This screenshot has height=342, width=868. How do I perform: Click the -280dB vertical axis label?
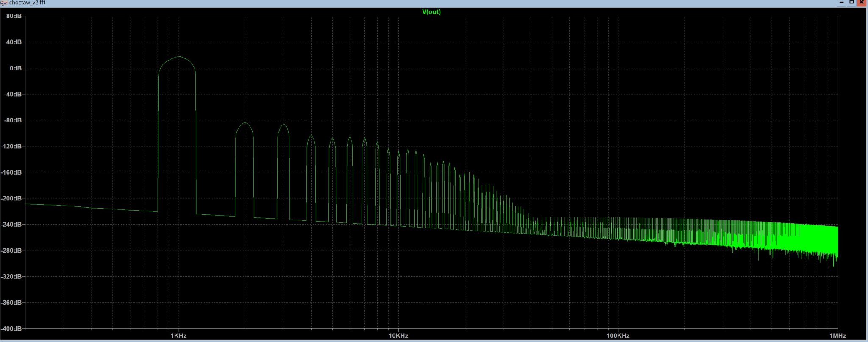[x=11, y=250]
